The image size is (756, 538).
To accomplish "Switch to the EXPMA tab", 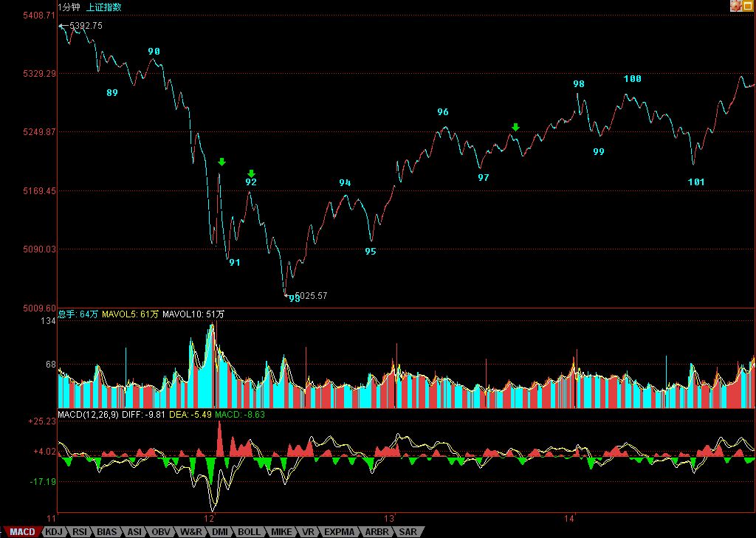I will pos(339,531).
